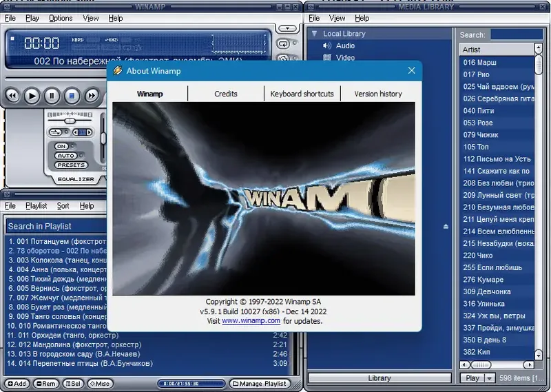
Task: Click the Rem button in playlist editor
Action: [46, 384]
